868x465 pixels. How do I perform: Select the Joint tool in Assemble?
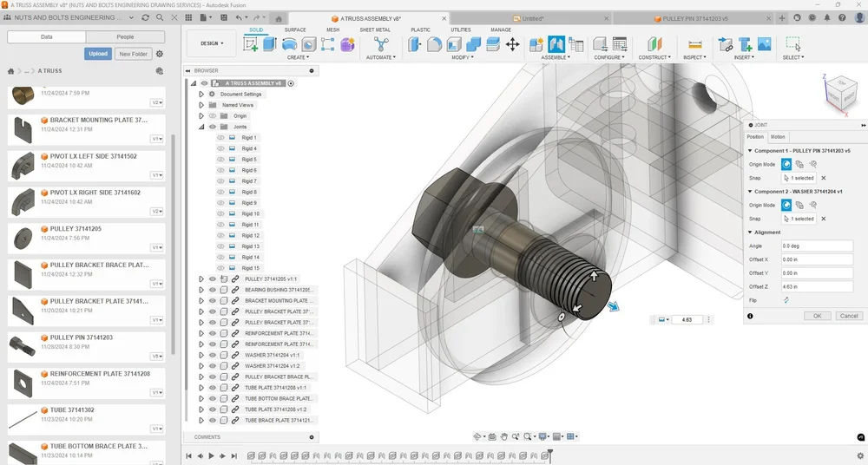tap(556, 44)
